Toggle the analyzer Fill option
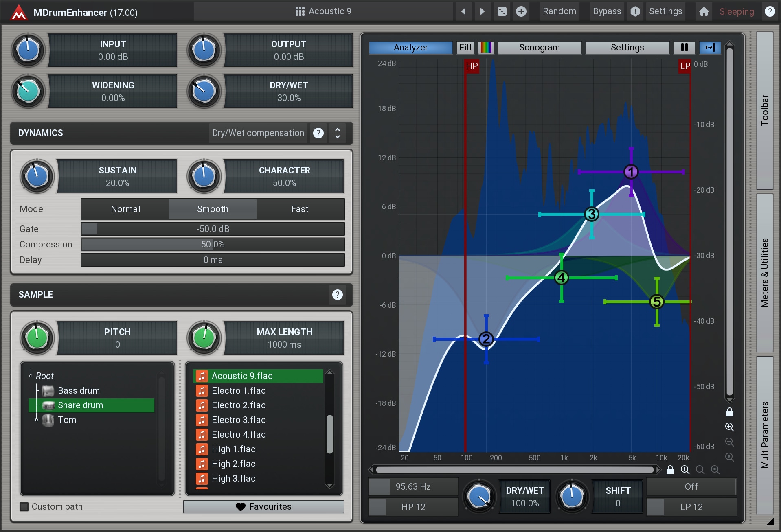The width and height of the screenshot is (781, 532). pyautogui.click(x=465, y=47)
